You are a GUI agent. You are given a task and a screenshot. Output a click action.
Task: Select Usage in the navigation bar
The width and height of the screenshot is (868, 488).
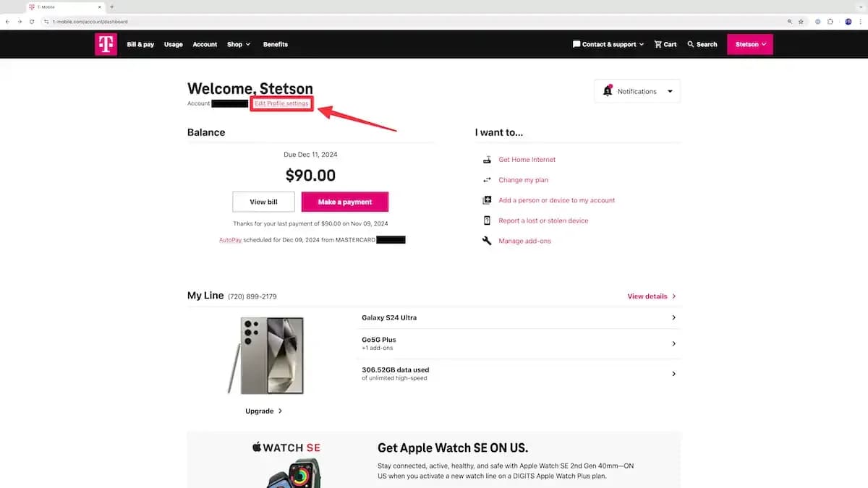(173, 44)
